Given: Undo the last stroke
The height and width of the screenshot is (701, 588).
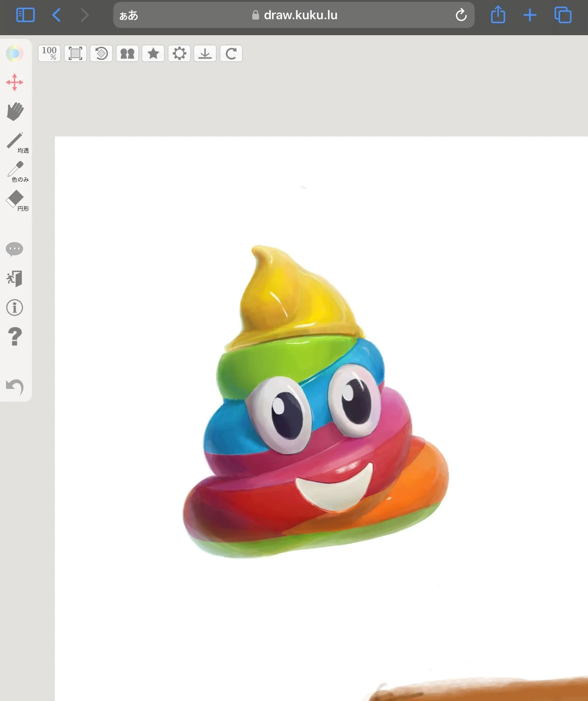Looking at the screenshot, I should click(15, 387).
